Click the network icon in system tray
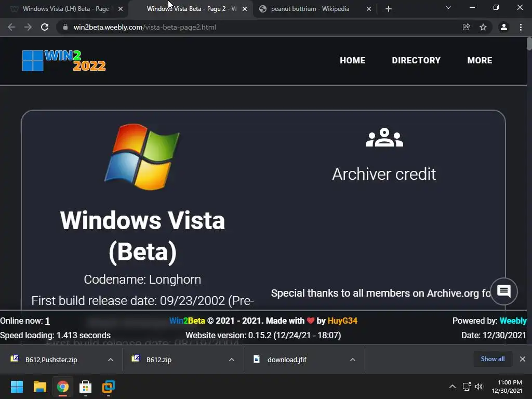Image resolution: width=532 pixels, height=399 pixels. (x=467, y=387)
